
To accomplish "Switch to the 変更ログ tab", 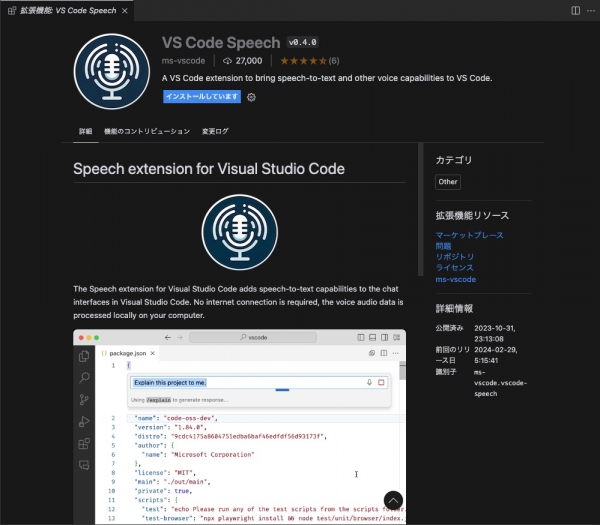I will (x=215, y=131).
